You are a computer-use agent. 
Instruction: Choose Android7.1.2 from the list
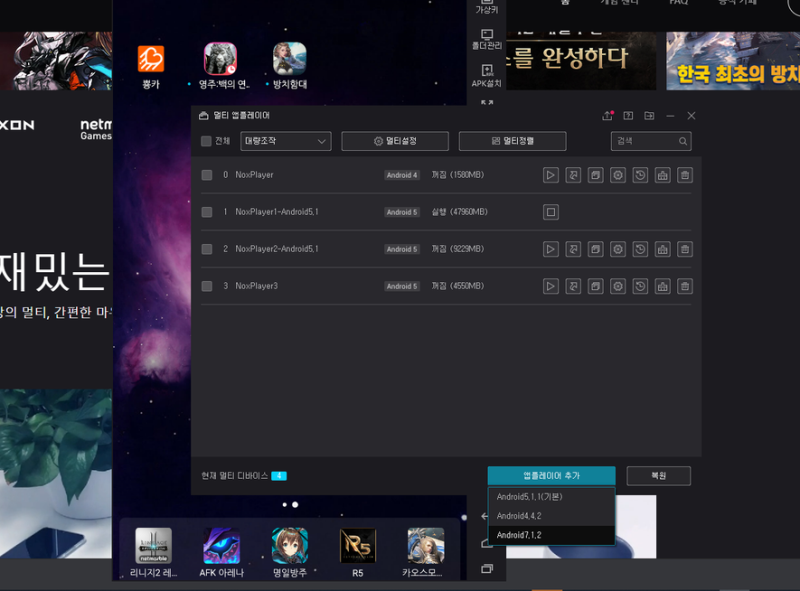click(x=552, y=535)
